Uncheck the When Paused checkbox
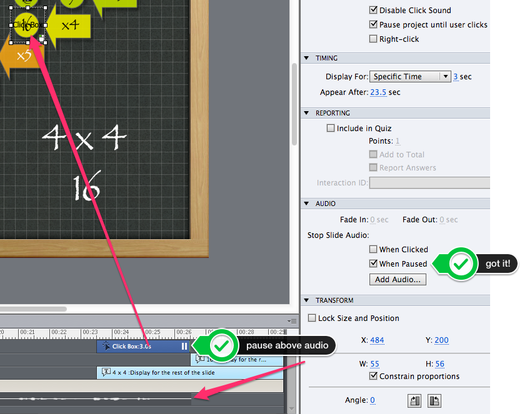Viewport: 532px width, 414px height. coord(373,264)
